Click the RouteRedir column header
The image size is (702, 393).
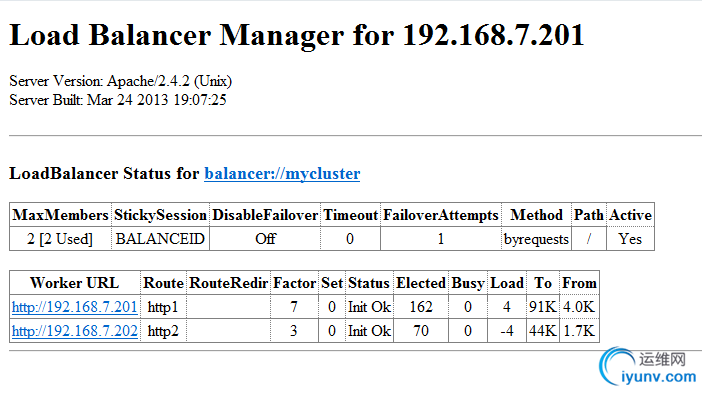pyautogui.click(x=228, y=283)
